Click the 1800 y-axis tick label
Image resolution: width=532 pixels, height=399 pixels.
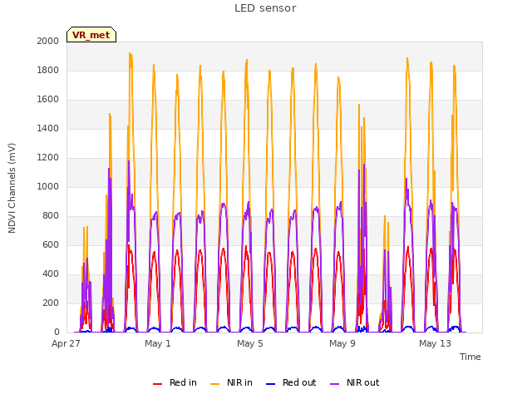pyautogui.click(x=48, y=70)
